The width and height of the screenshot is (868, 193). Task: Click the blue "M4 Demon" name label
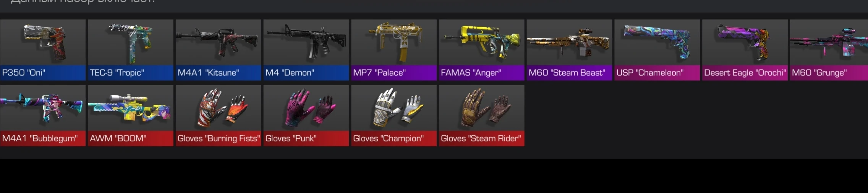[x=306, y=73]
